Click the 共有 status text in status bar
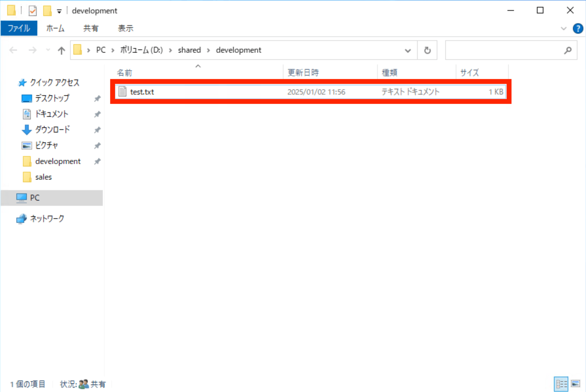 [98, 384]
